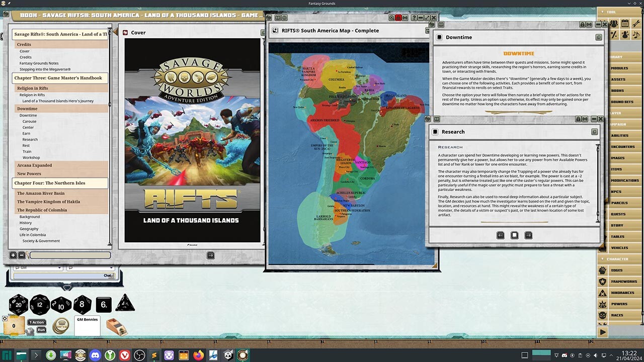Click the book index search field

point(70,255)
